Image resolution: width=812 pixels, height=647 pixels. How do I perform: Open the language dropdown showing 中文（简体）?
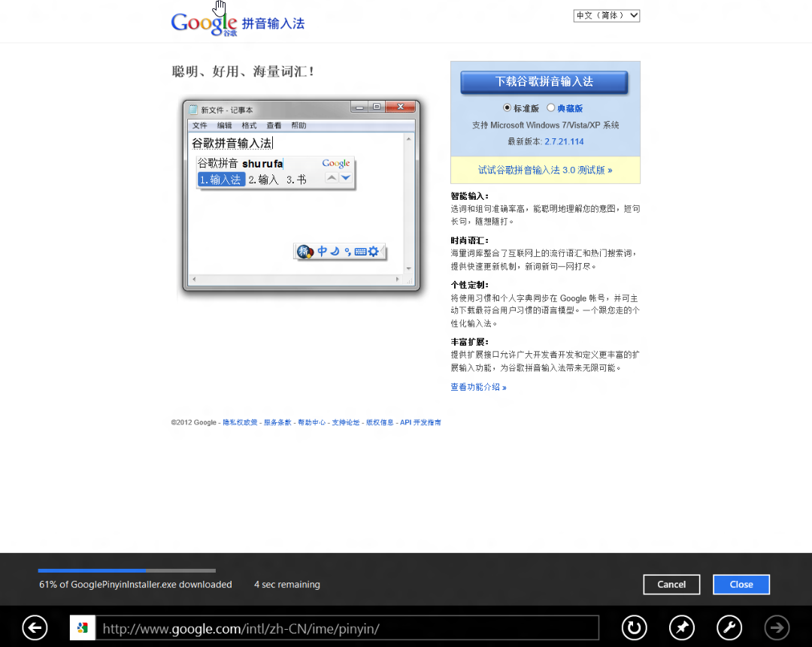pyautogui.click(x=607, y=16)
